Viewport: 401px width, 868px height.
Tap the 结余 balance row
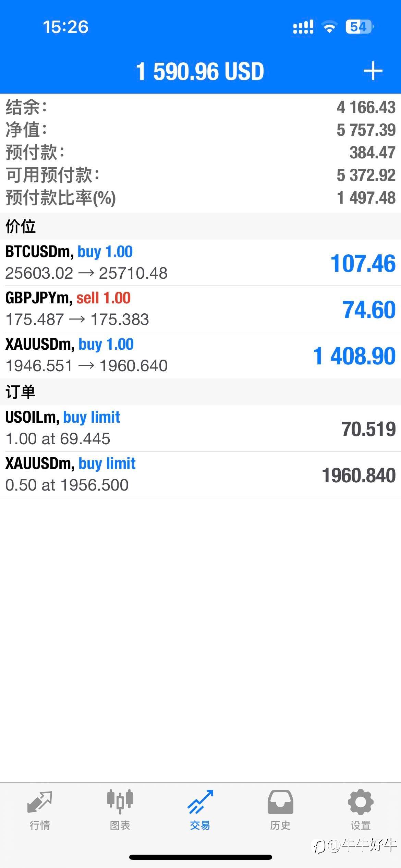[200, 107]
